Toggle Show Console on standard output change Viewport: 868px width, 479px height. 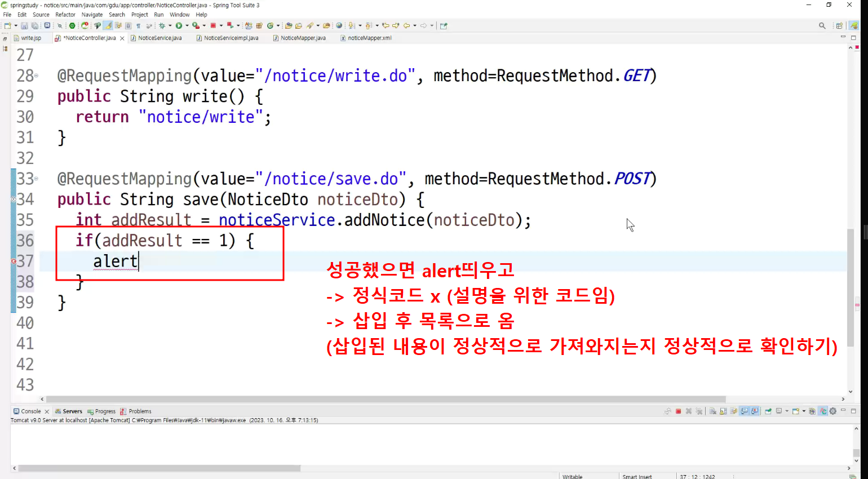745,411
